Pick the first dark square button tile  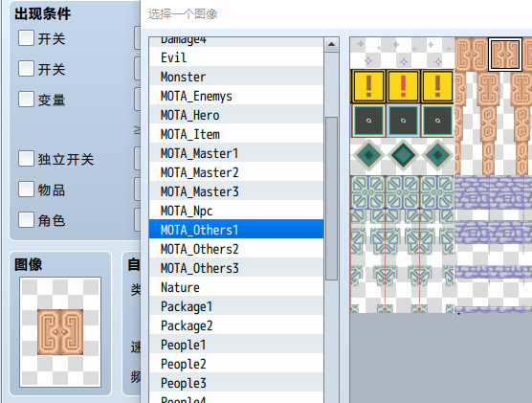368,121
